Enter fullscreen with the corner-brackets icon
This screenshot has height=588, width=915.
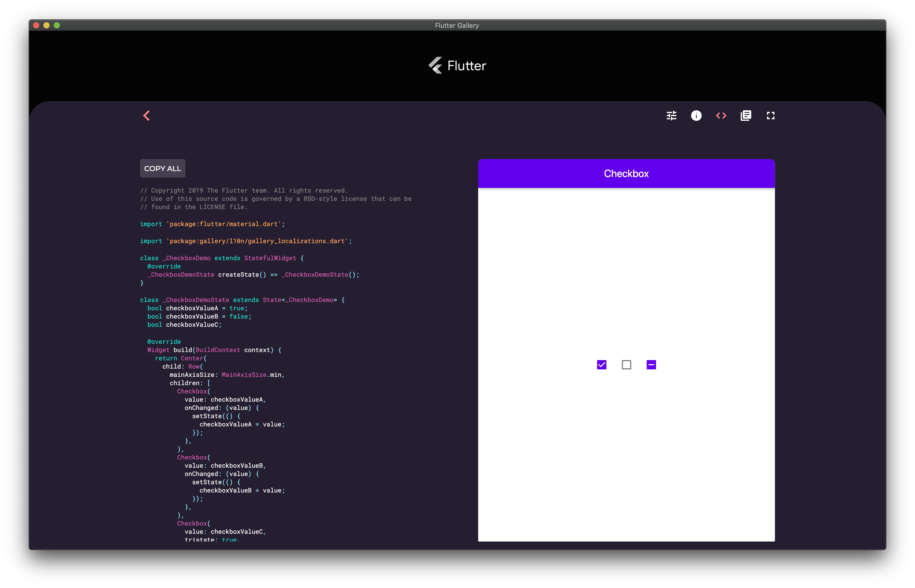(x=771, y=116)
